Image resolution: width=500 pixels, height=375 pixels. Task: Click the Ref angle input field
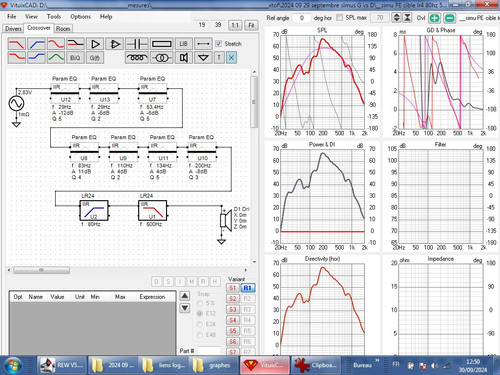302,18
